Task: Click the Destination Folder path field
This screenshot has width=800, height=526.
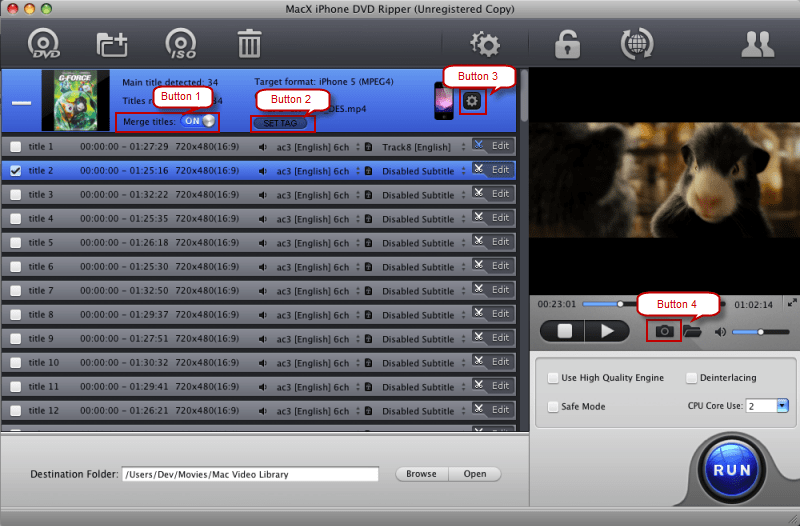Action: (250, 474)
